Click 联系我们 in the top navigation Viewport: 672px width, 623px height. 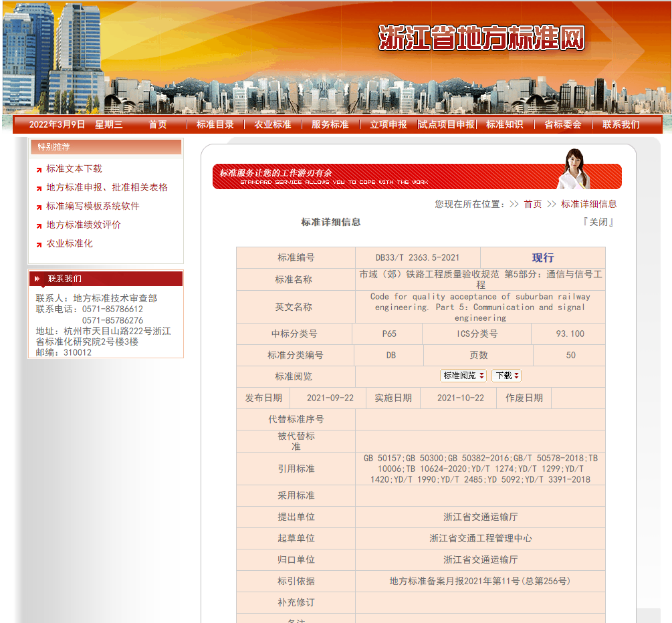(621, 124)
